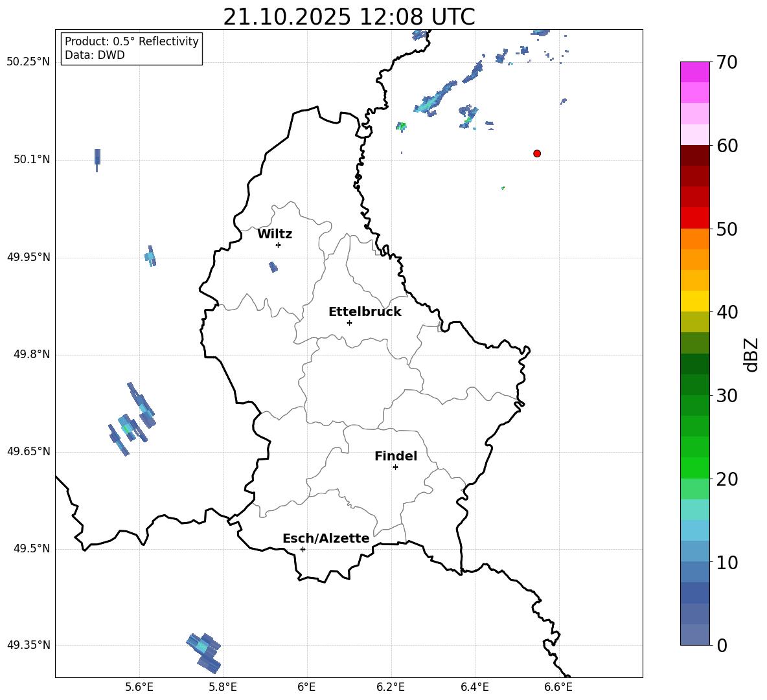
Task: Pick the light blue swatch between 10 and 20 dBZ
Action: 695,530
